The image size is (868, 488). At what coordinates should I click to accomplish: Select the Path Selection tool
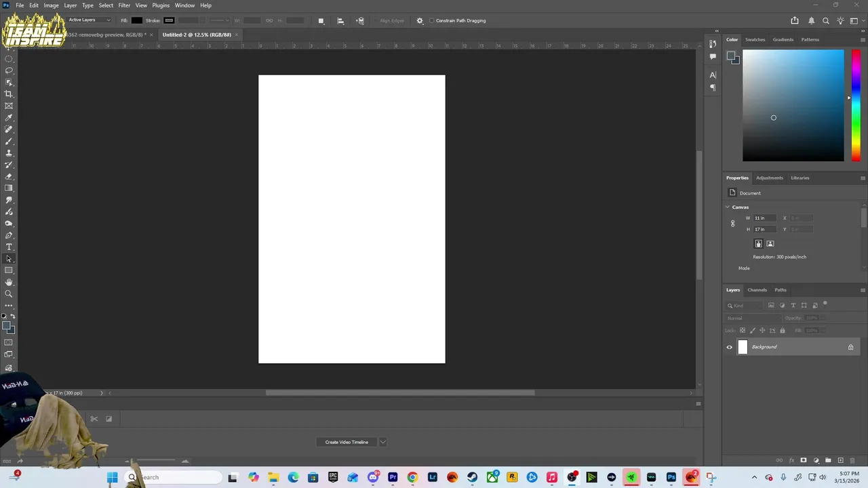coord(9,259)
